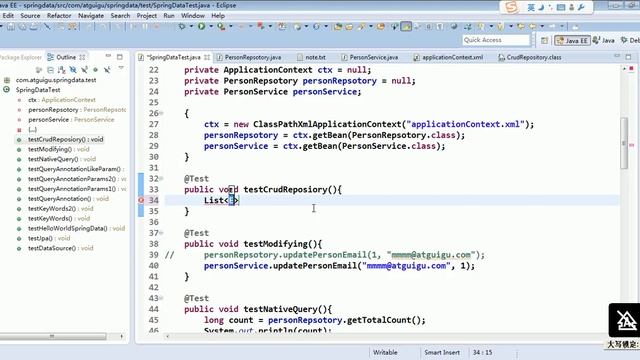Click Last Edit Location arrow icon
640x360 pixels.
pos(521,27)
